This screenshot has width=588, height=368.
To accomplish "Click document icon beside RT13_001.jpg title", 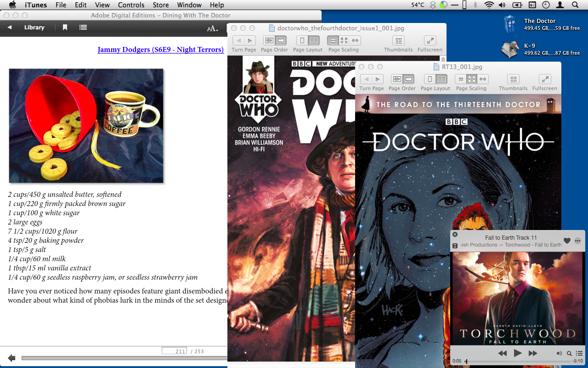I will coord(436,67).
